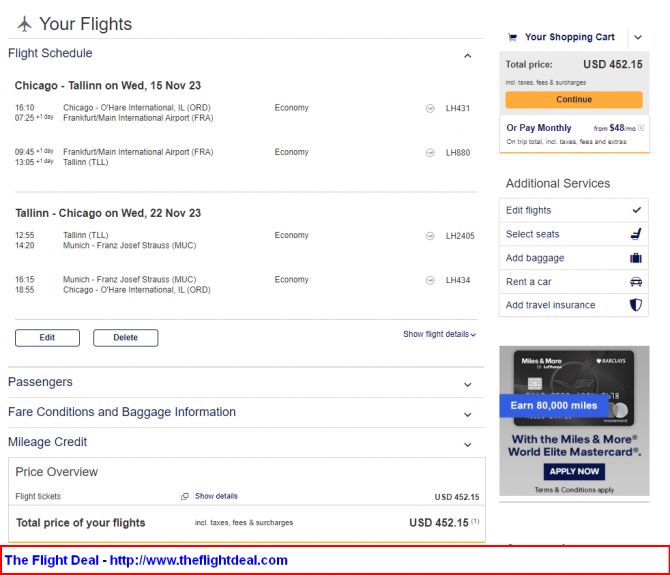670x575 pixels.
Task: Click flight number LH880
Action: [x=458, y=153]
